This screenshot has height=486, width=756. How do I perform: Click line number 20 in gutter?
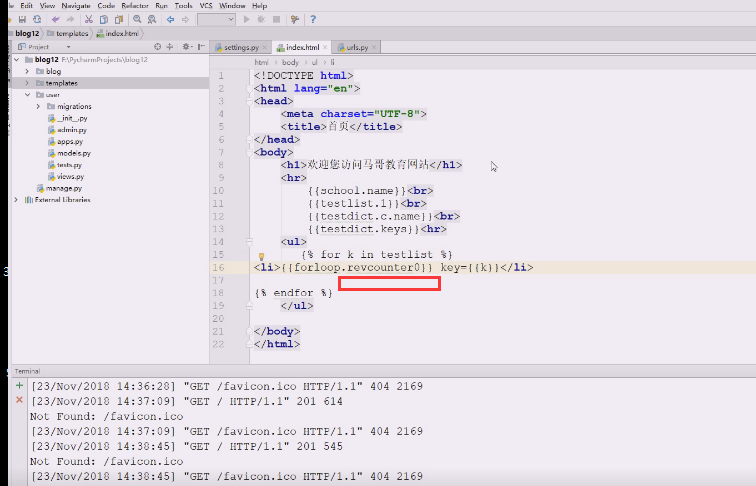click(218, 319)
